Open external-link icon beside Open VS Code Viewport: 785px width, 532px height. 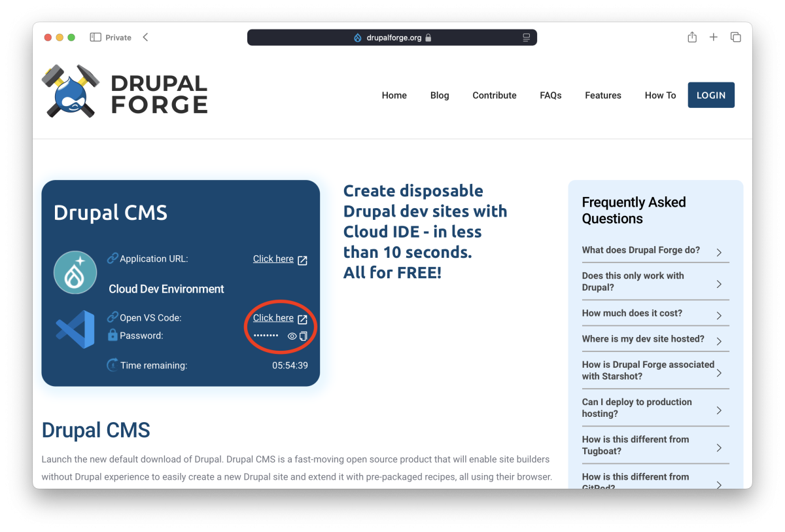pos(302,319)
